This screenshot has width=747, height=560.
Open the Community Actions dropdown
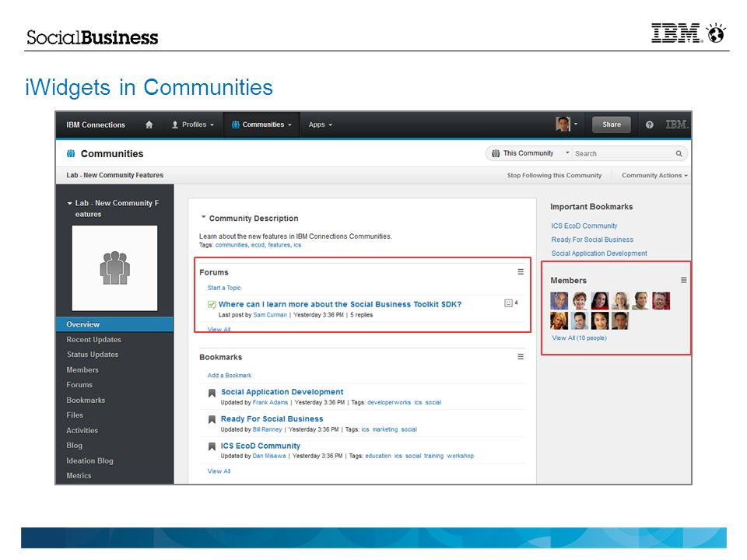(654, 175)
